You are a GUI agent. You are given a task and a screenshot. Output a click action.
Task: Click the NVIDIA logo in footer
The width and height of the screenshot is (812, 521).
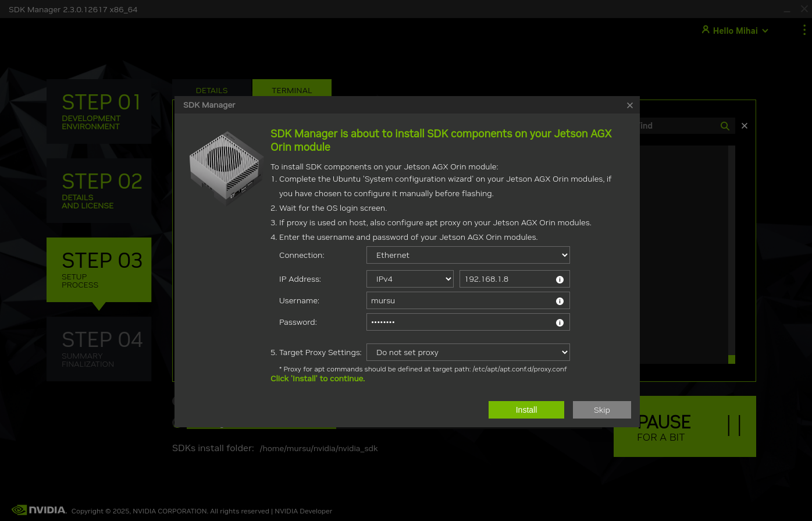point(39,511)
